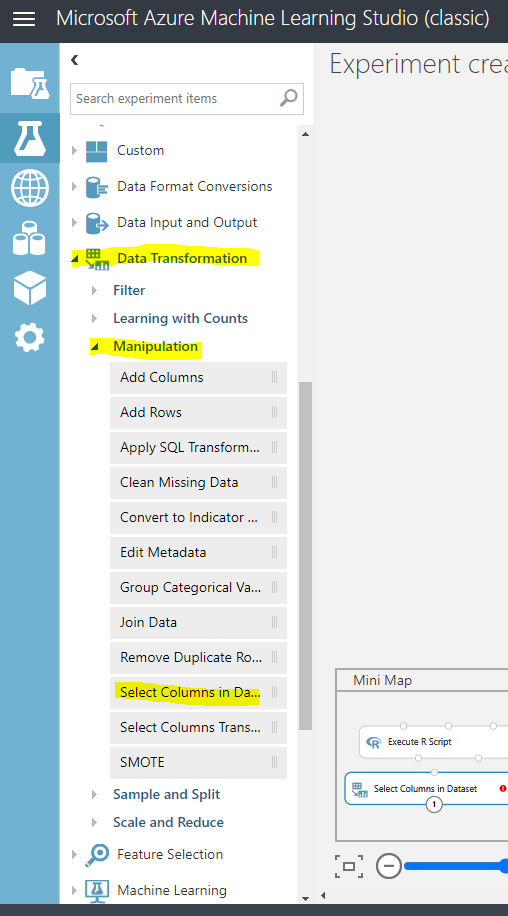
Task: Click the search magnifier icon
Action: [288, 98]
